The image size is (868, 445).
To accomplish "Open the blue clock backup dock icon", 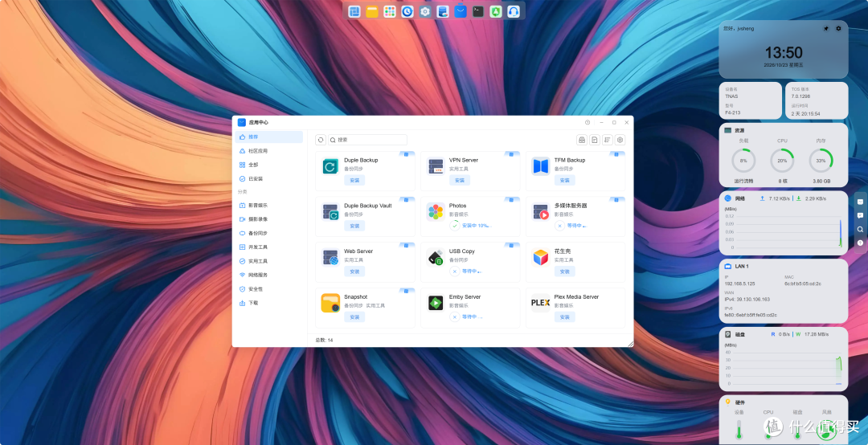I will click(x=407, y=11).
